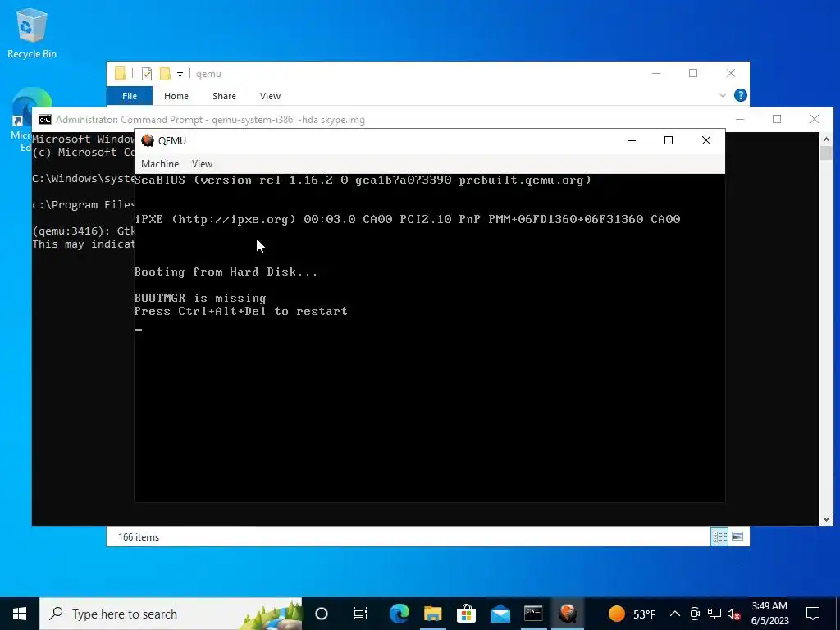The width and height of the screenshot is (840, 630).
Task: Open Microsoft Store from the taskbar
Action: [466, 614]
